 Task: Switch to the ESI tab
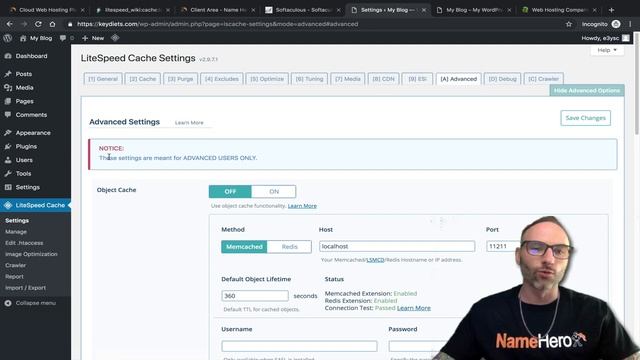click(417, 79)
